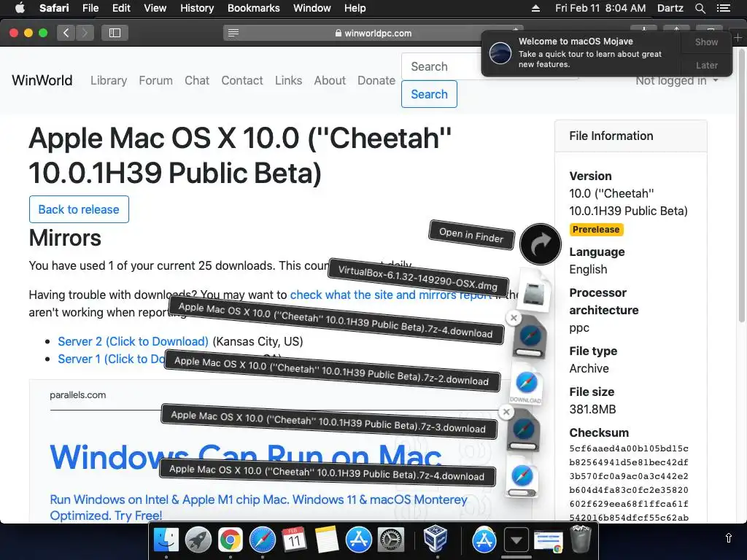
Task: Open check what the site and mirrors report link
Action: 391,295
